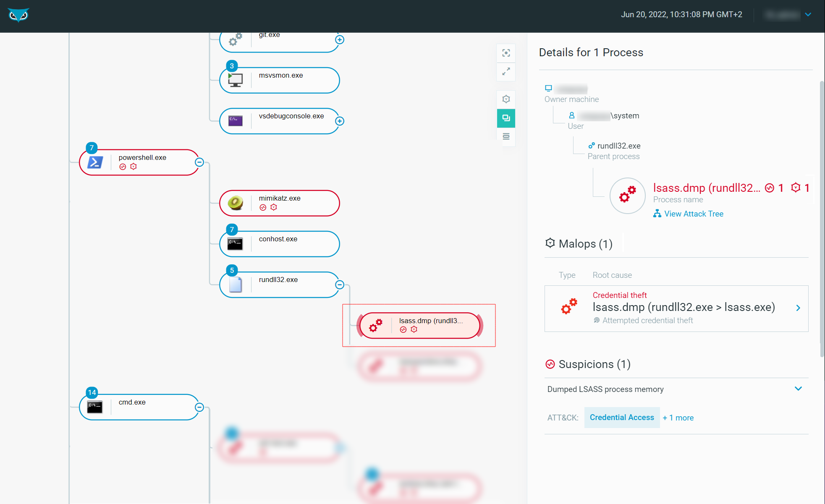Viewport: 825px width, 504px height.
Task: Open the Credential theft Malop row
Action: (x=676, y=308)
